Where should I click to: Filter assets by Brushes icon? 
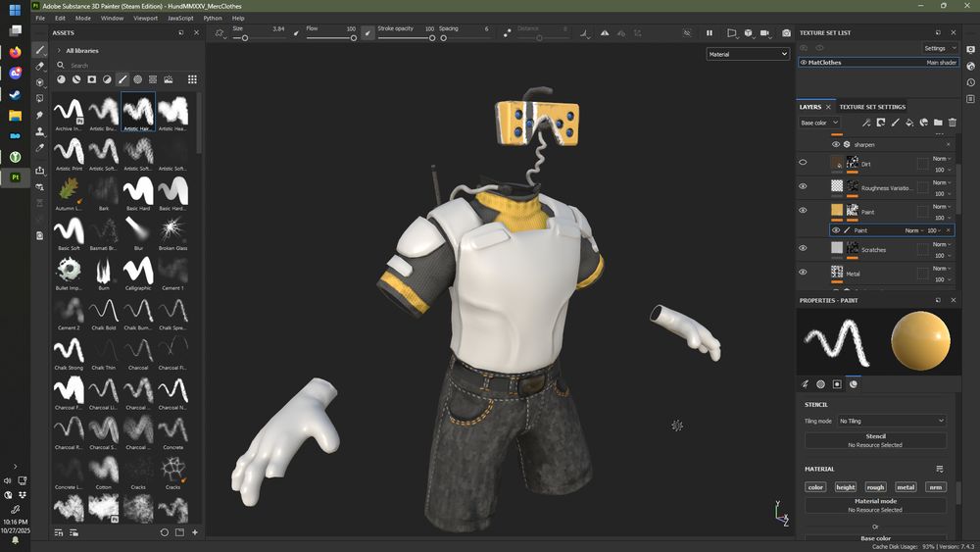pos(122,79)
